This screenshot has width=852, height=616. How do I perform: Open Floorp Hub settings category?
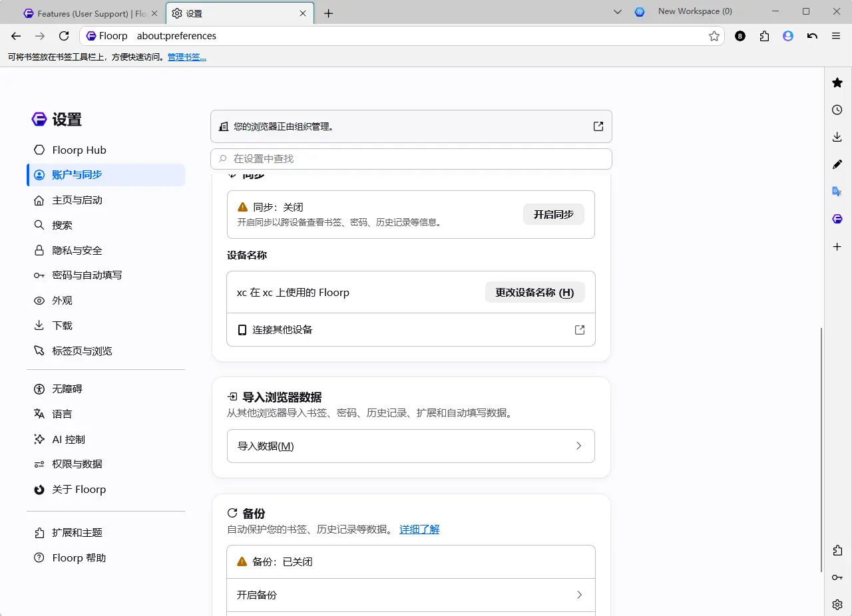click(106, 150)
